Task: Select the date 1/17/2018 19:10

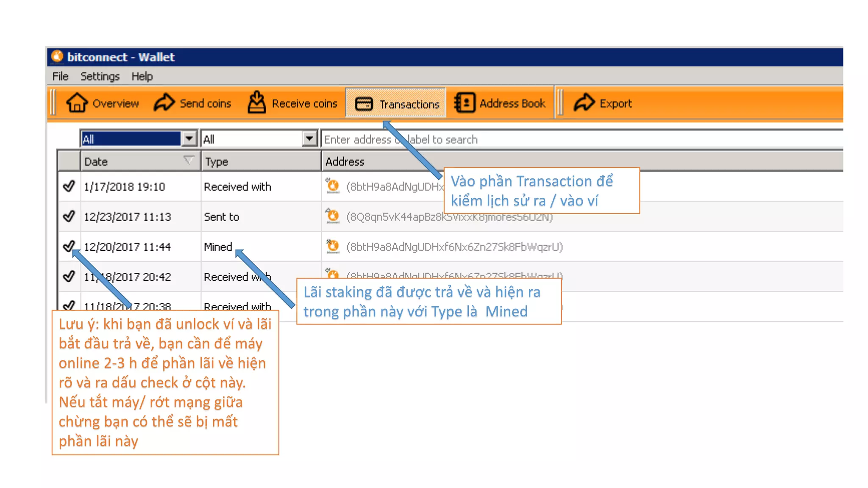Action: pos(124,187)
